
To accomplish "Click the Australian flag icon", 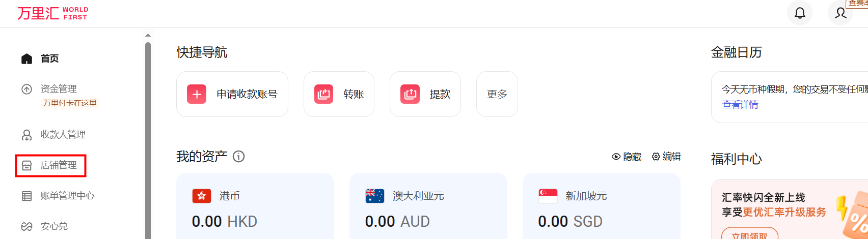I will tap(375, 196).
